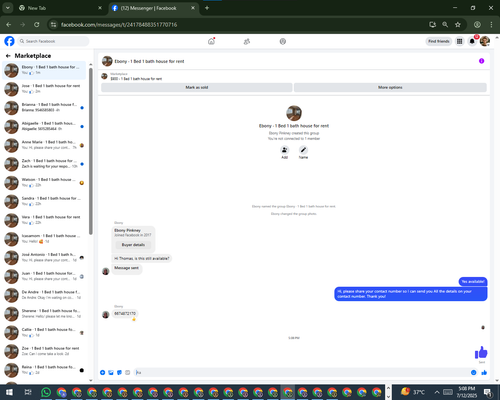
Task: Open the Reina conversation in the list
Action: point(44,370)
